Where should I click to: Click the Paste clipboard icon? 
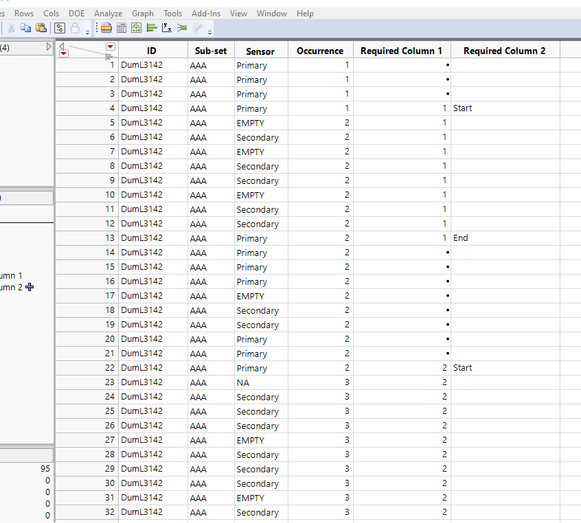coord(41,28)
